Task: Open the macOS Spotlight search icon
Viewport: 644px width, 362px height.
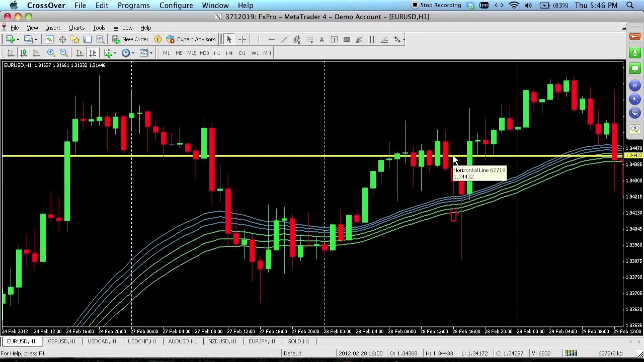Action: (x=630, y=5)
